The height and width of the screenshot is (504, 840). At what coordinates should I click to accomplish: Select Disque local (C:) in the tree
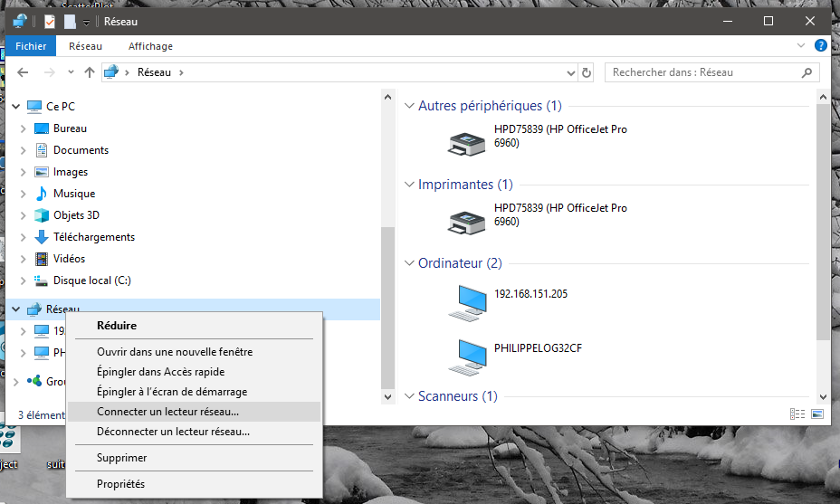click(92, 281)
